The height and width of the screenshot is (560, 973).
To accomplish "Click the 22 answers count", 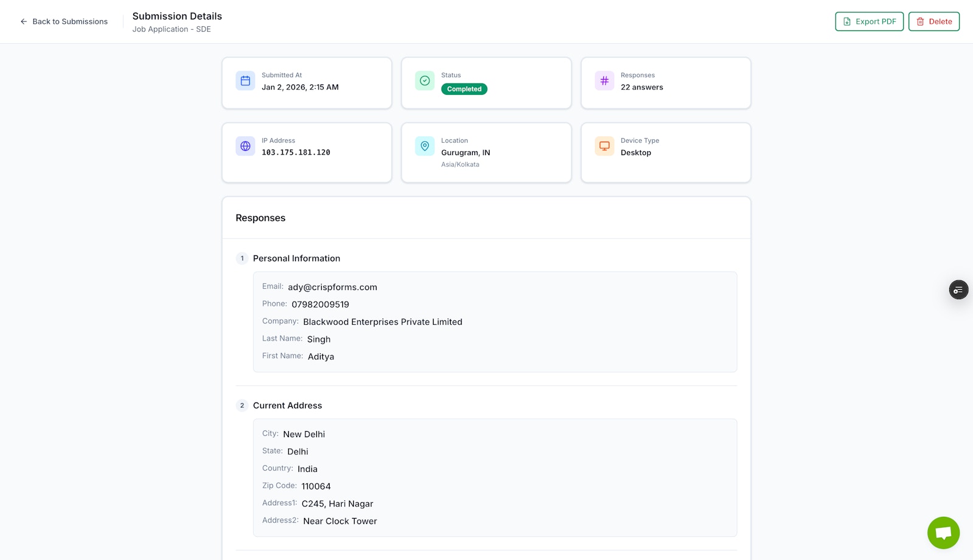I will click(x=642, y=88).
